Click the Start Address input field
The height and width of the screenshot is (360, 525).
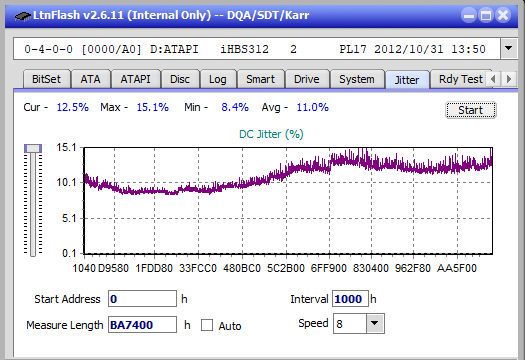tap(142, 299)
